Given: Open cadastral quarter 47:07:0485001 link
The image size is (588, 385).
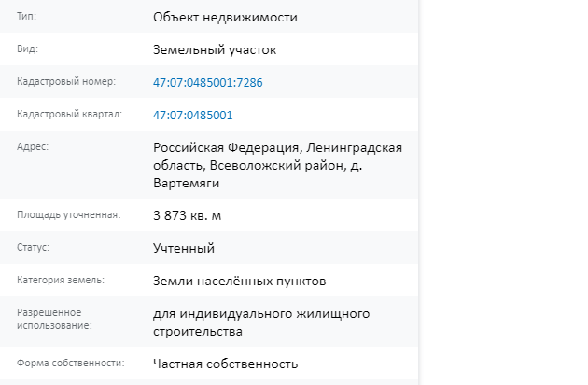Looking at the screenshot, I should click(x=193, y=115).
